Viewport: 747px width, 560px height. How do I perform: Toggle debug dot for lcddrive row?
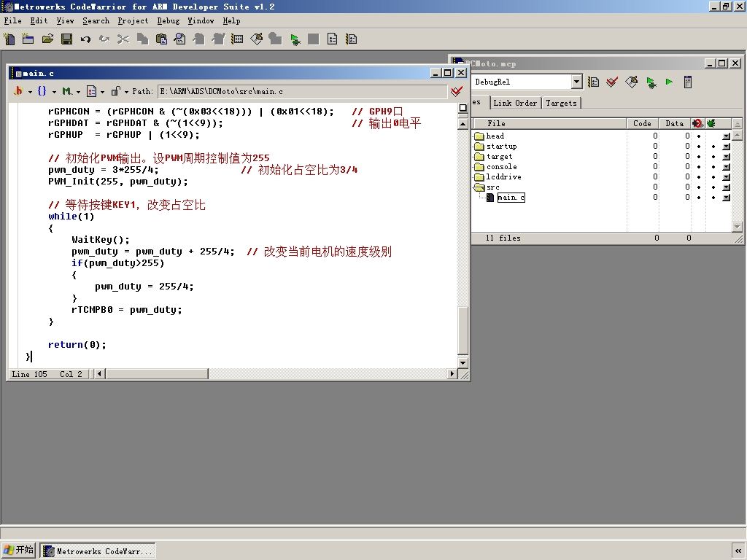click(x=713, y=176)
